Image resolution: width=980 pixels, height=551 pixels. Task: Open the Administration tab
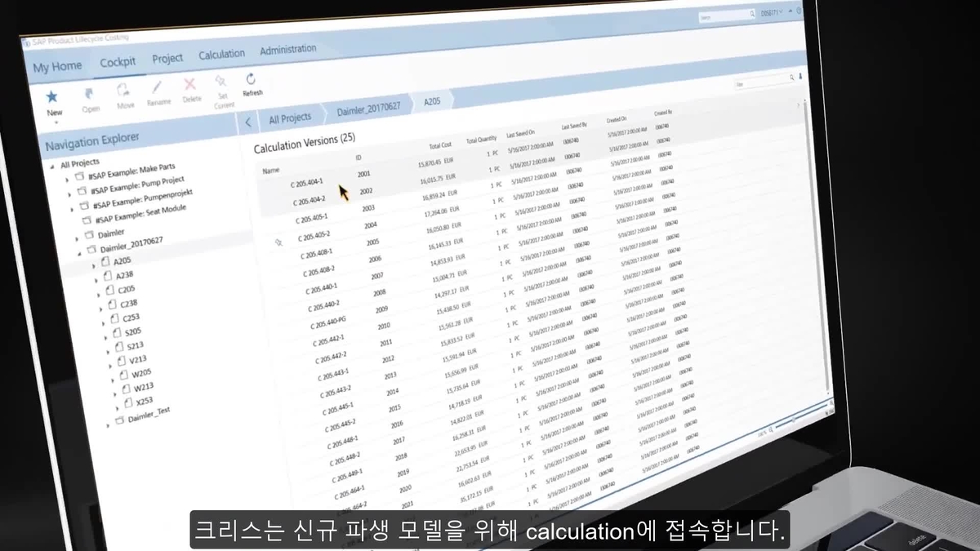(x=287, y=50)
